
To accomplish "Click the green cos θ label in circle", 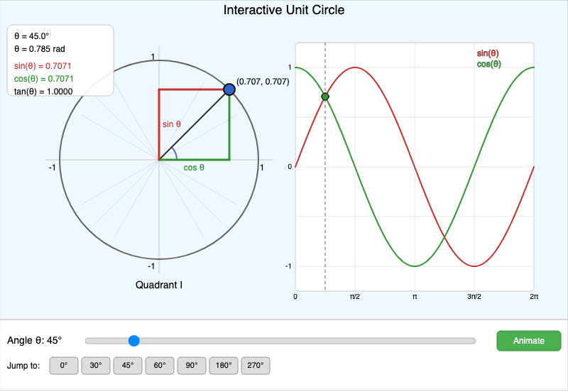I will pyautogui.click(x=194, y=168).
